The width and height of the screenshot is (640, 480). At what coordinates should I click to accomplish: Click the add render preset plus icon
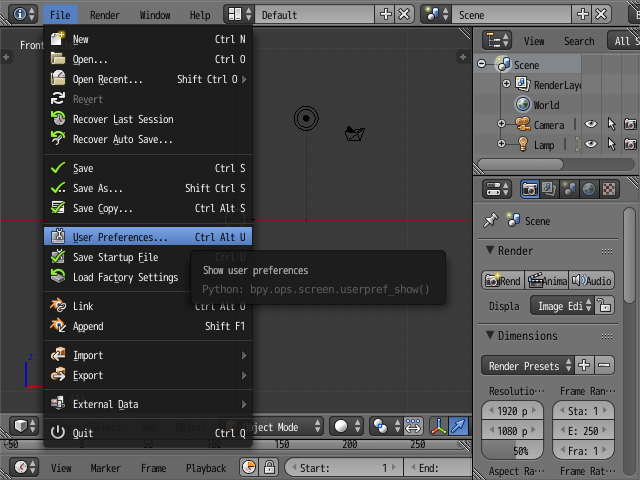tap(585, 366)
